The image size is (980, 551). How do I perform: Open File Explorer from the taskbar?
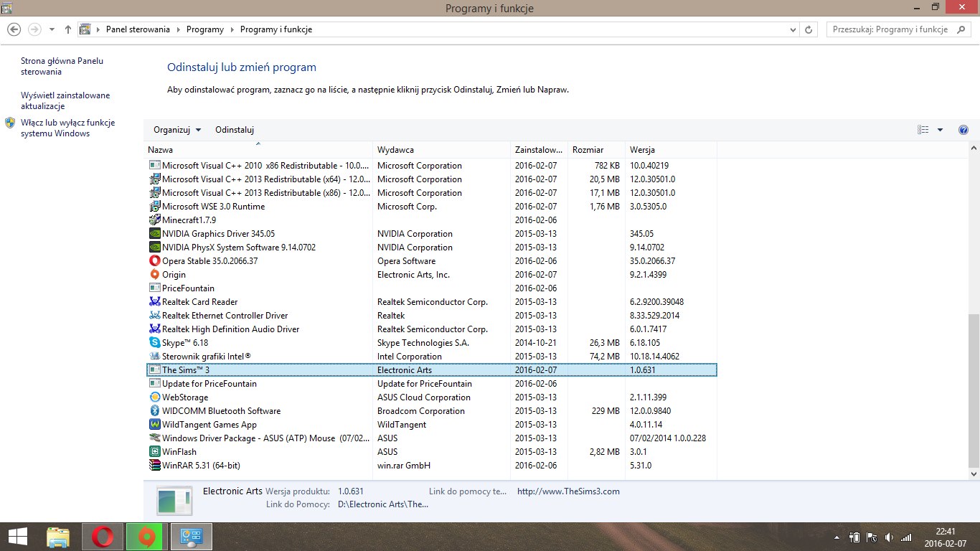coord(58,537)
